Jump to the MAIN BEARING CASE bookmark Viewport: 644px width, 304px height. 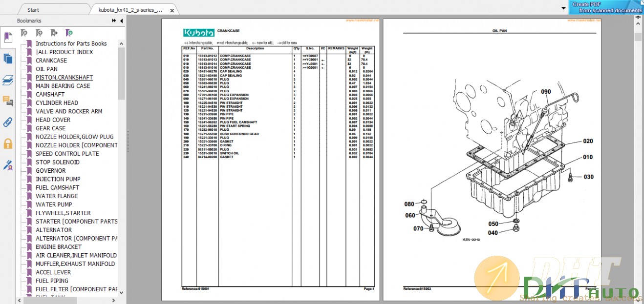coord(63,86)
